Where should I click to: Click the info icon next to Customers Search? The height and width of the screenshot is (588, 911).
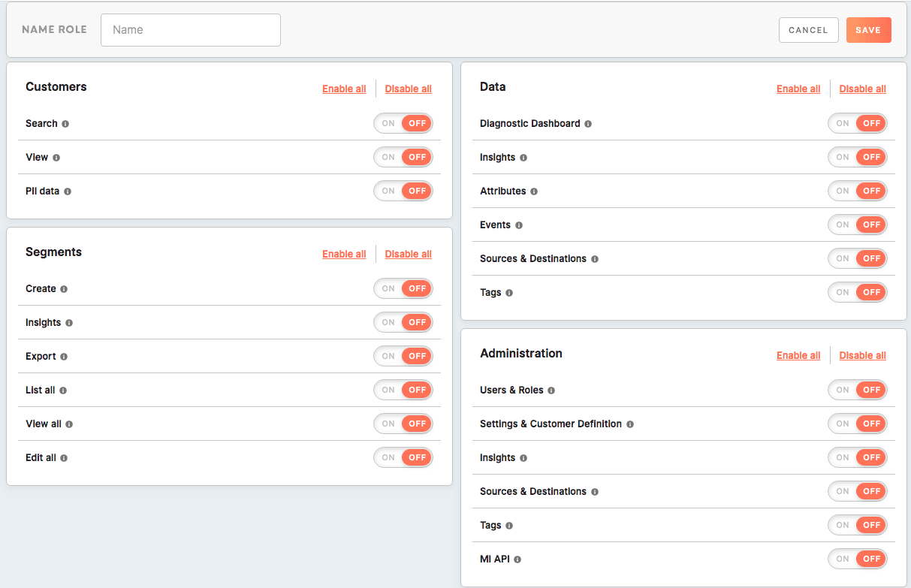pyautogui.click(x=65, y=124)
